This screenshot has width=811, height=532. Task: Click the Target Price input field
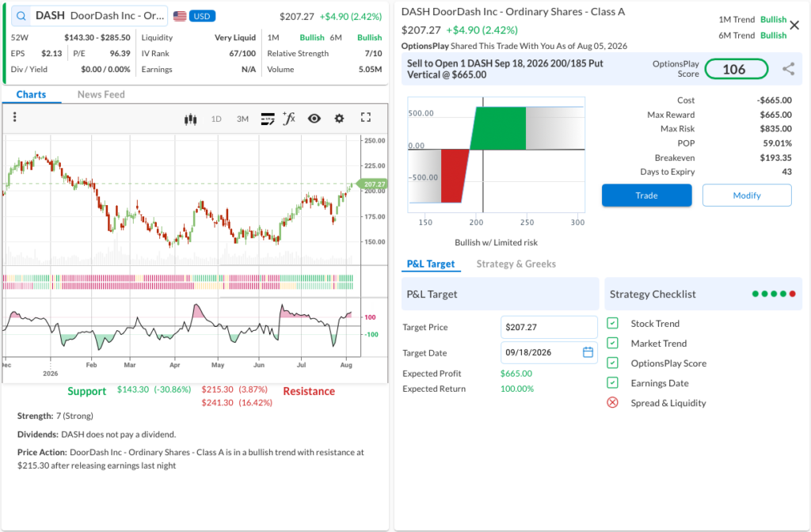(x=549, y=327)
